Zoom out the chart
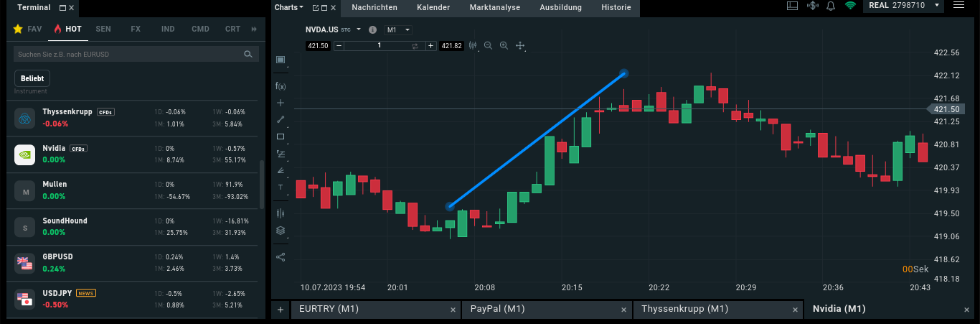This screenshot has height=324, width=980. point(488,45)
